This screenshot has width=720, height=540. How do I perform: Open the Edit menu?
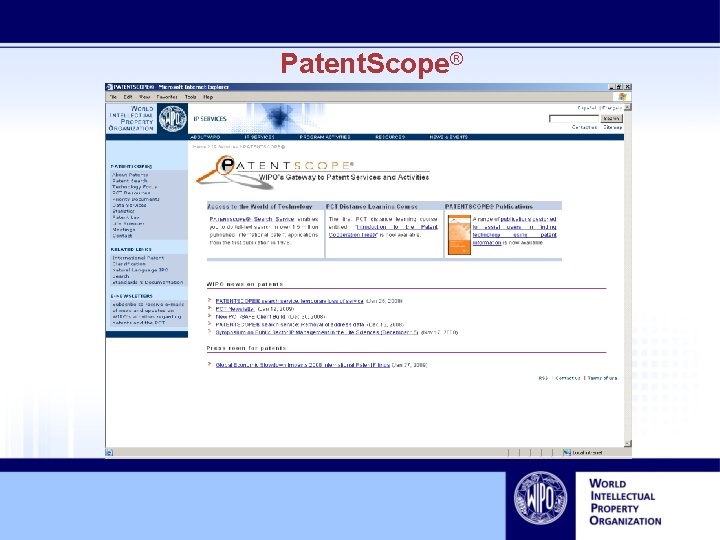click(x=128, y=97)
